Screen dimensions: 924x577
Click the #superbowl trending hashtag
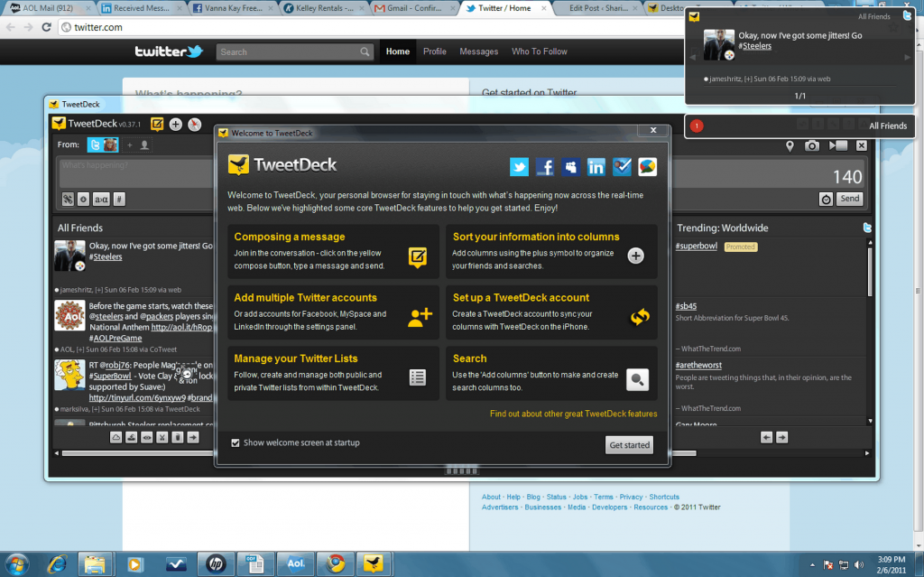tap(696, 246)
